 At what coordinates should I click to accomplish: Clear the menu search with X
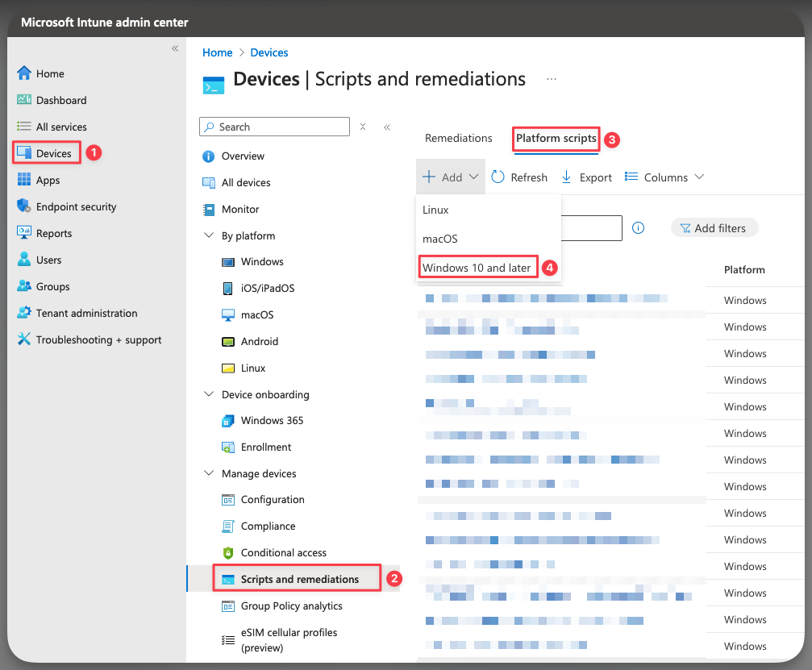(x=363, y=127)
